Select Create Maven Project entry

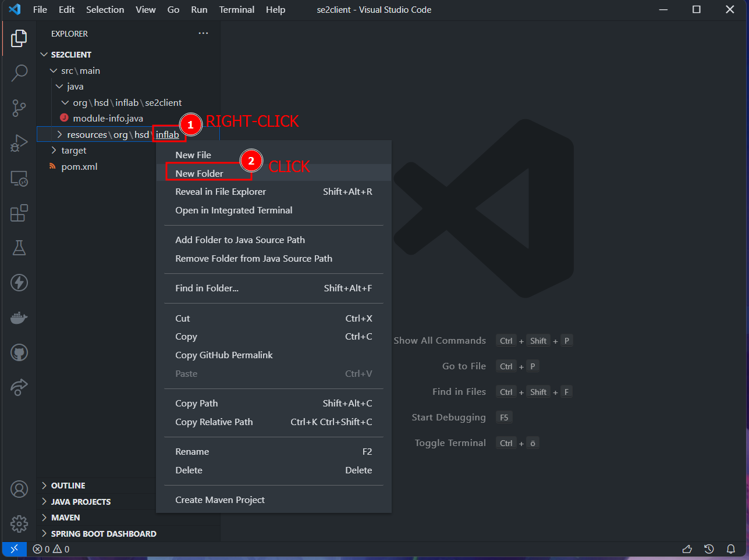(274, 500)
